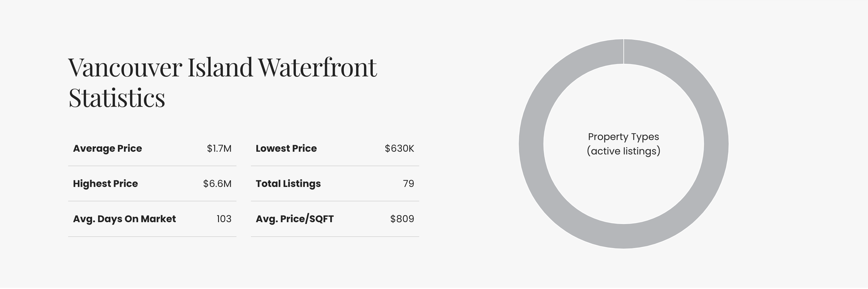Select the $6.6M highest price value
Viewport: 868px width, 289px height.
point(217,184)
